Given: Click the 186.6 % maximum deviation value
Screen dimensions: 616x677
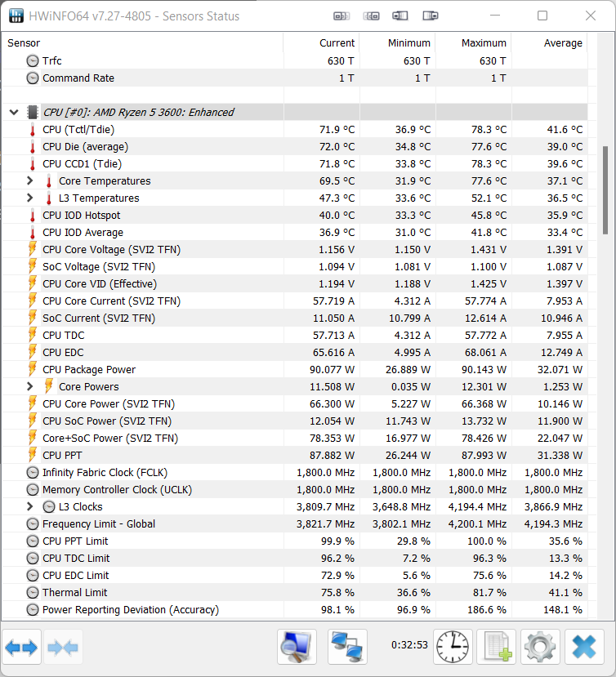Looking at the screenshot, I should coord(486,610).
